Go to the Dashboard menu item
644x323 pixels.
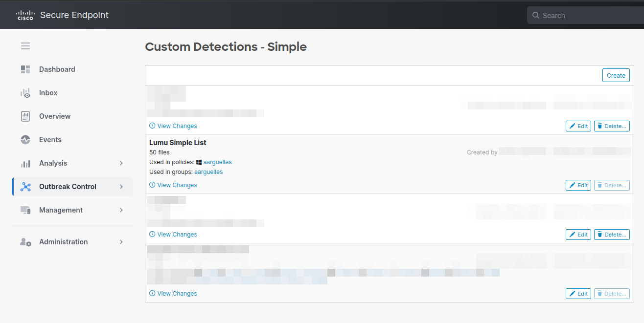pyautogui.click(x=57, y=69)
